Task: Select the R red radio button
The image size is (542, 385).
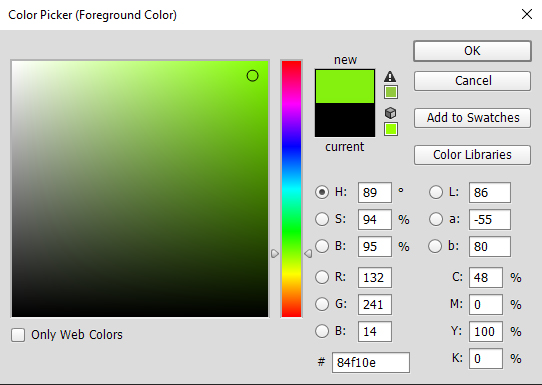Action: pyautogui.click(x=322, y=277)
